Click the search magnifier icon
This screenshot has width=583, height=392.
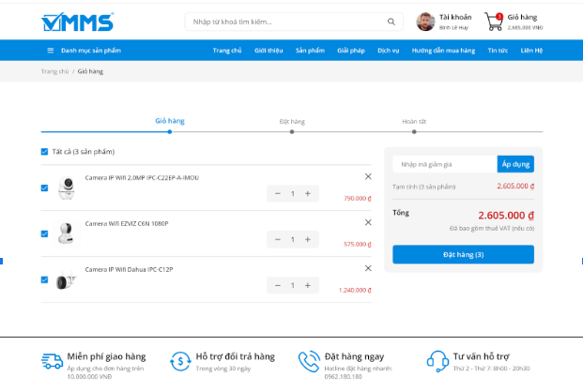coord(391,22)
